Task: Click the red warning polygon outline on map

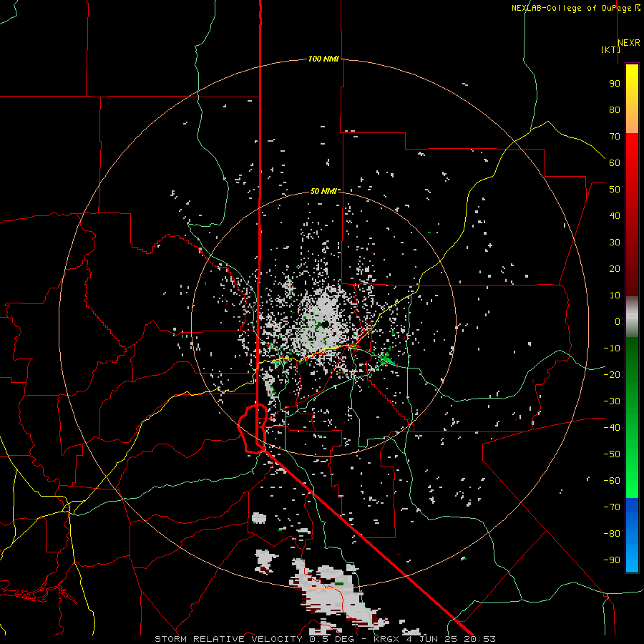Action: tap(253, 429)
